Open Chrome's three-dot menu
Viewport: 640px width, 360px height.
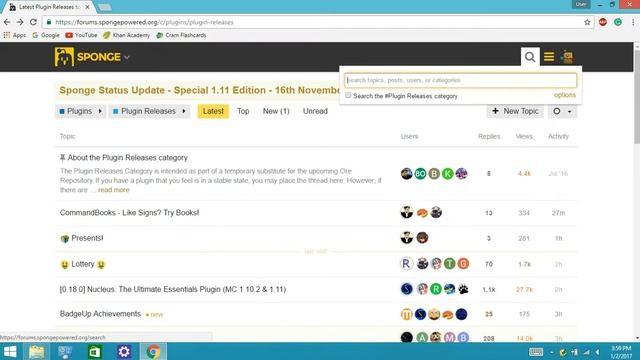pos(633,22)
